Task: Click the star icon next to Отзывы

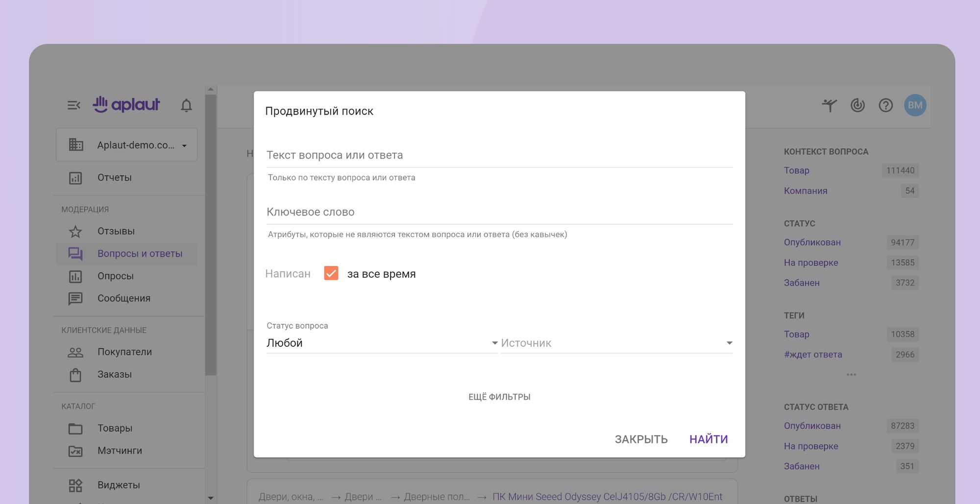Action: (75, 231)
